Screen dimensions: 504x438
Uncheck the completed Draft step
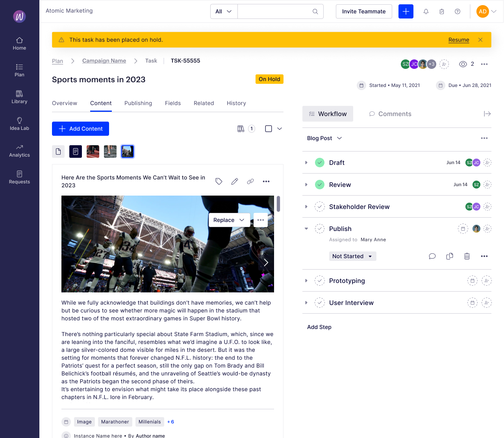320,163
